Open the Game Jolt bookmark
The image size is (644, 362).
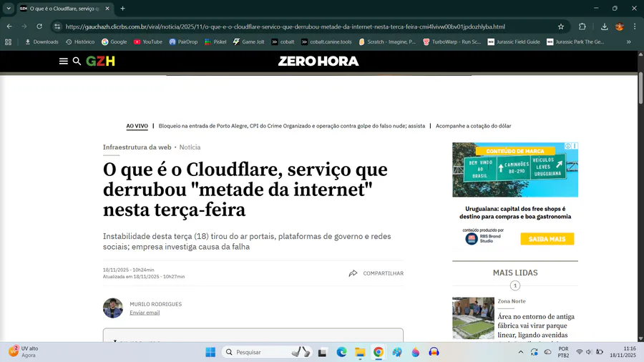(249, 42)
